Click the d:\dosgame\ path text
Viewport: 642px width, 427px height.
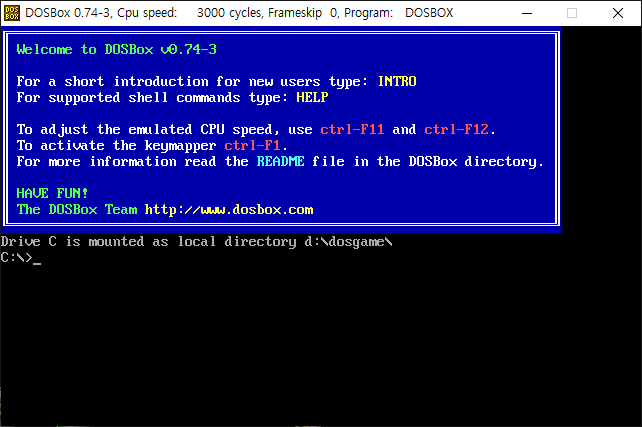pyautogui.click(x=348, y=242)
